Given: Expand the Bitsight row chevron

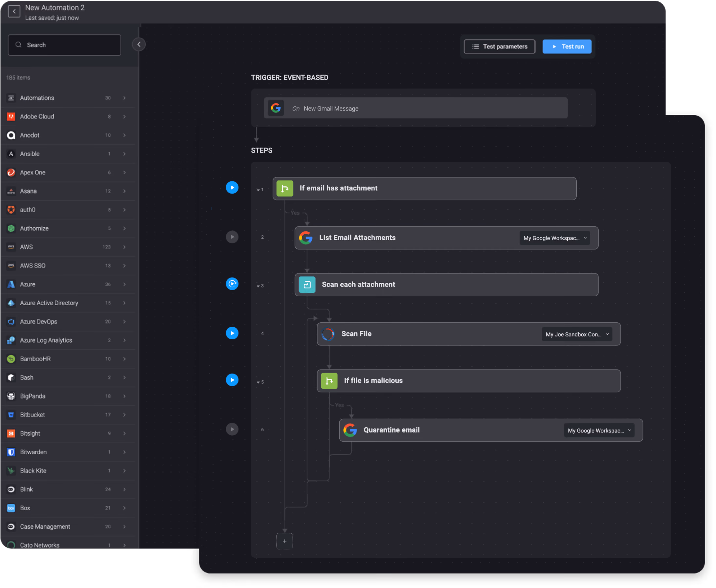Looking at the screenshot, I should [x=125, y=433].
